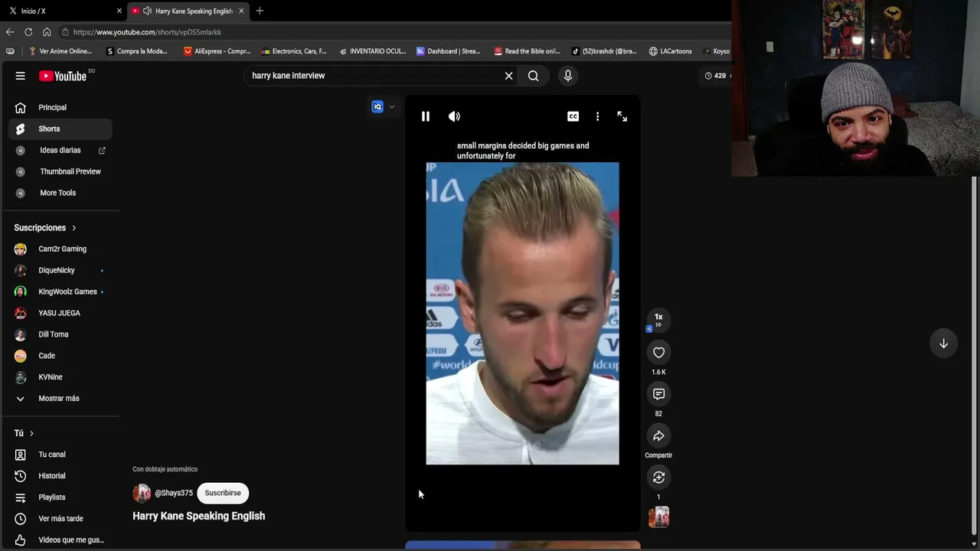Open DiqueNicky subscription

(60, 270)
